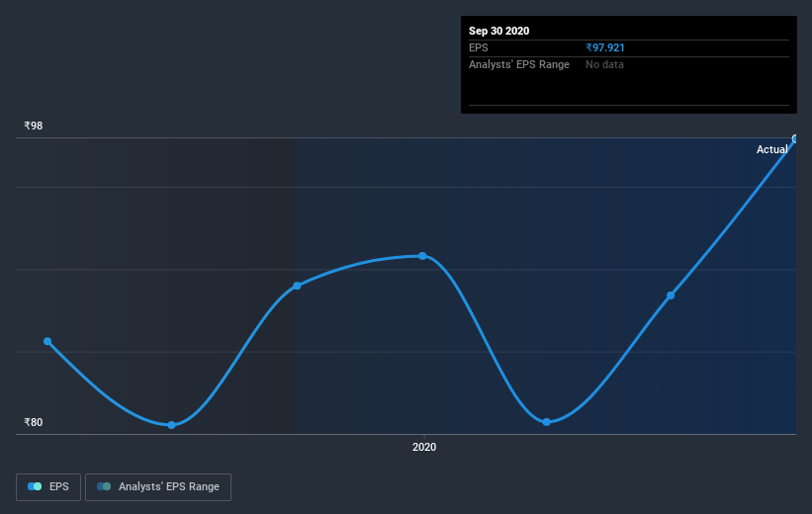Select the lowest EPS data point near ₹80 on left
812x514 pixels.
click(x=171, y=425)
